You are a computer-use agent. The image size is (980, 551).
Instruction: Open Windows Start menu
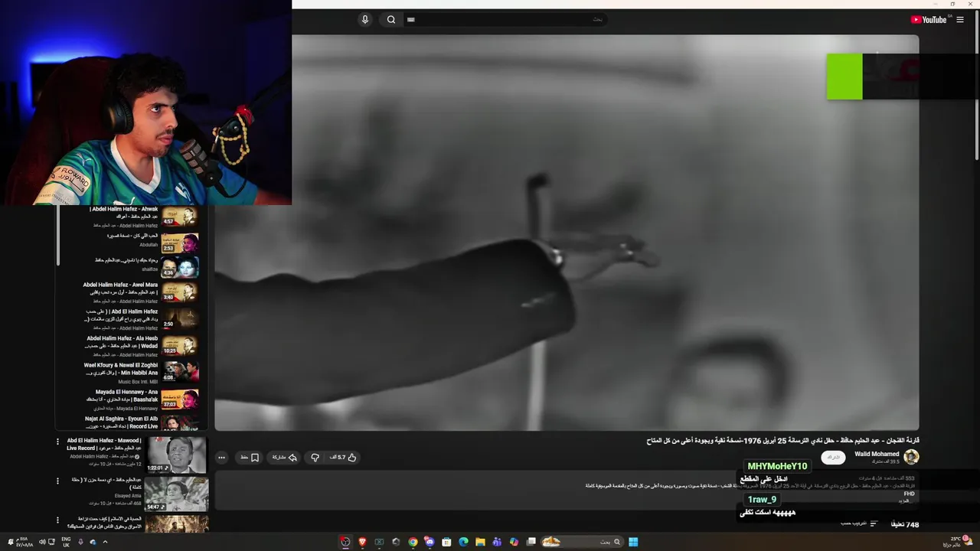pos(633,542)
